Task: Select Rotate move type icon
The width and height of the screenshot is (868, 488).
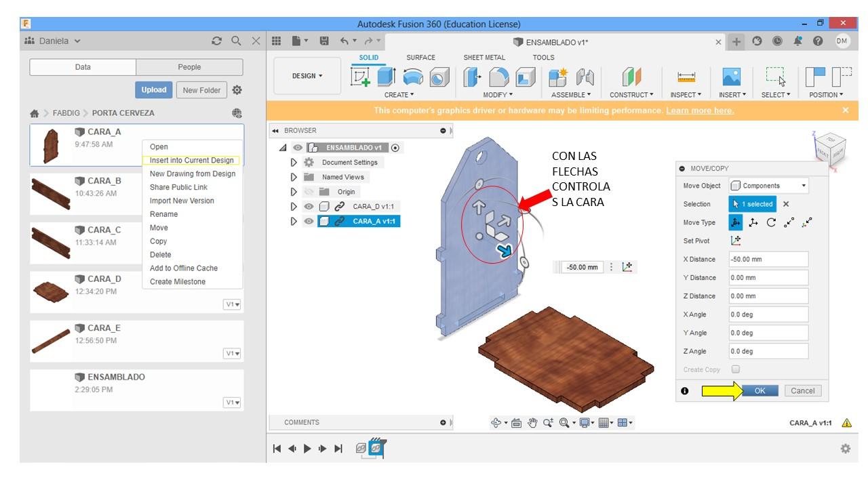Action: tap(771, 222)
